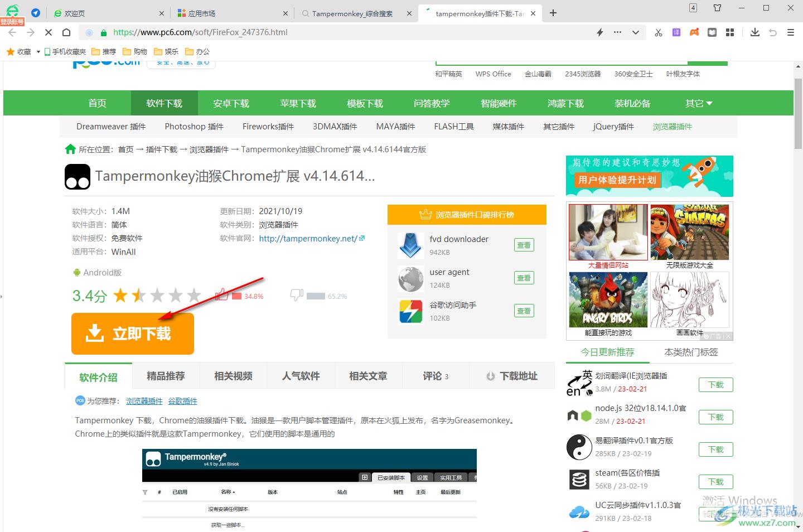
Task: Open 安卓下载 in green navigation bar
Action: (231, 103)
